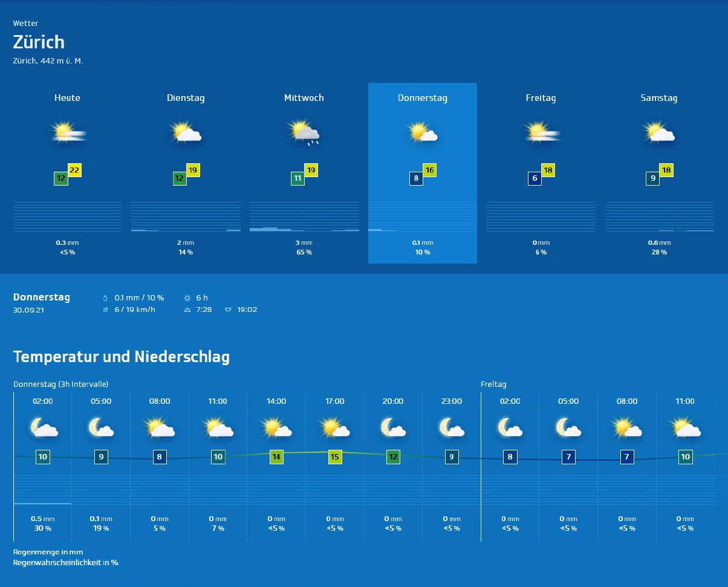The width and height of the screenshot is (728, 587).
Task: Click Freitag 08:00 sun and cloud icon
Action: point(627,427)
